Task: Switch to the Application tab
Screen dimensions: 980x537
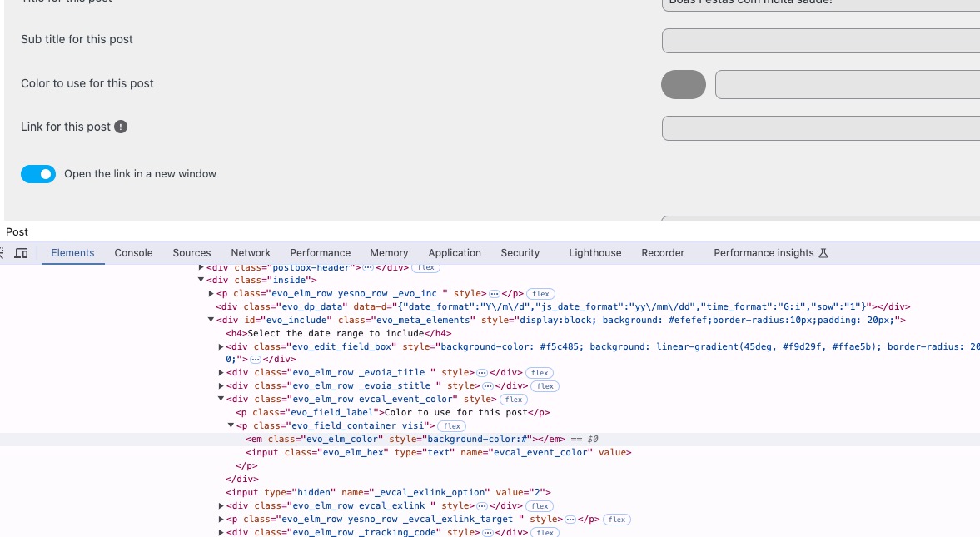Action: click(455, 253)
